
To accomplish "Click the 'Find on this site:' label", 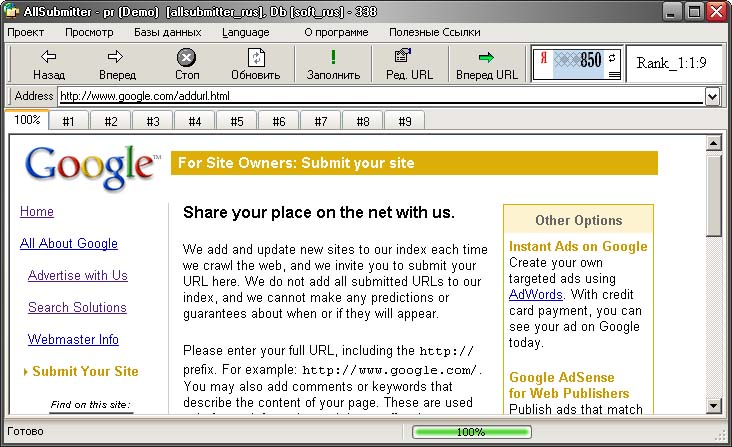I will tap(91, 405).
